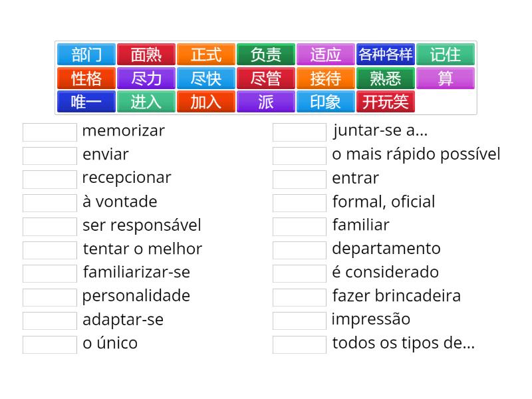Choose the blank box next to formal, oficial
This screenshot has height=399, width=532.
coord(300,203)
